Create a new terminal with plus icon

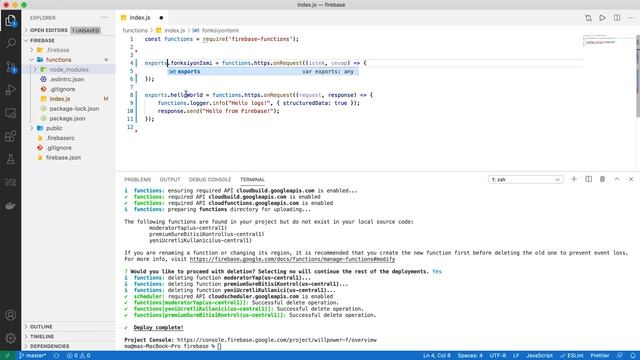click(574, 179)
